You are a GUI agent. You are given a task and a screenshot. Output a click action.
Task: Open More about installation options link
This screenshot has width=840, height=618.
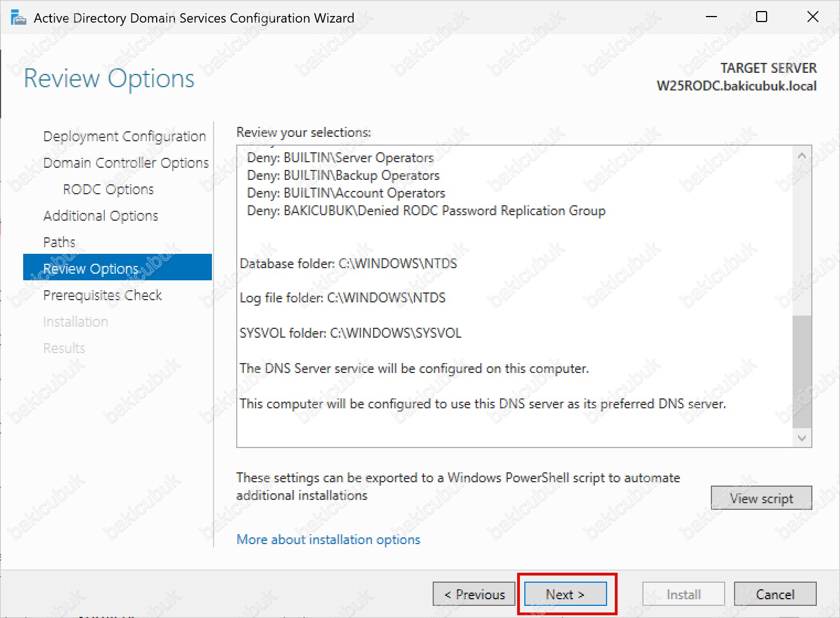click(328, 539)
